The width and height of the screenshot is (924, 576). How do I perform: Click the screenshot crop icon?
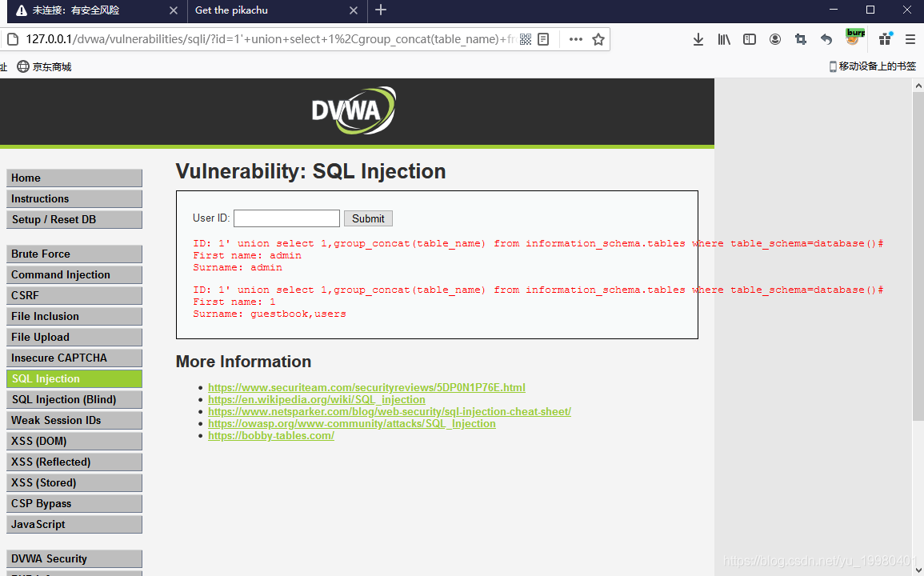coord(800,39)
